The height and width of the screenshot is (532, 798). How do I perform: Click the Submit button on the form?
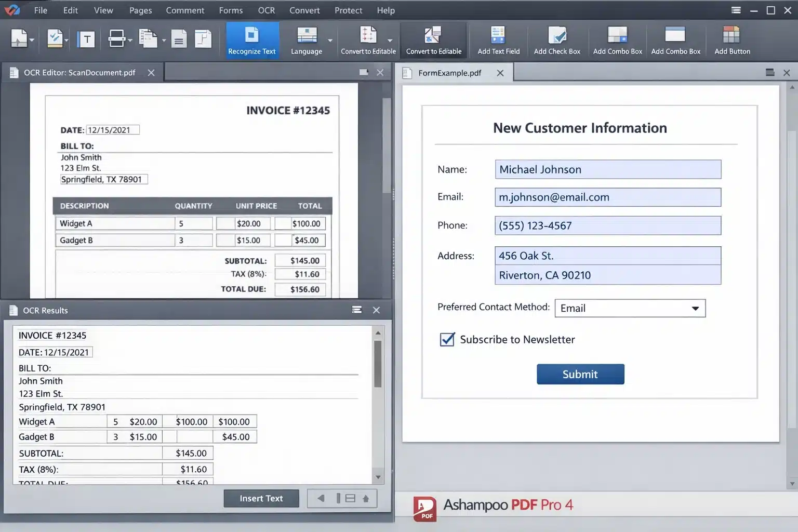tap(580, 374)
